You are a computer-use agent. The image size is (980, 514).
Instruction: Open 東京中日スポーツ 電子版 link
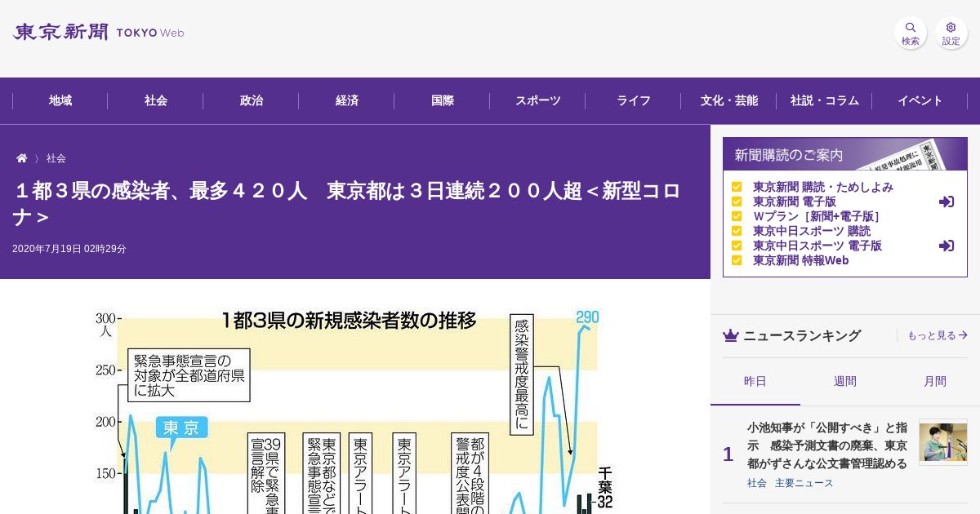coord(817,246)
